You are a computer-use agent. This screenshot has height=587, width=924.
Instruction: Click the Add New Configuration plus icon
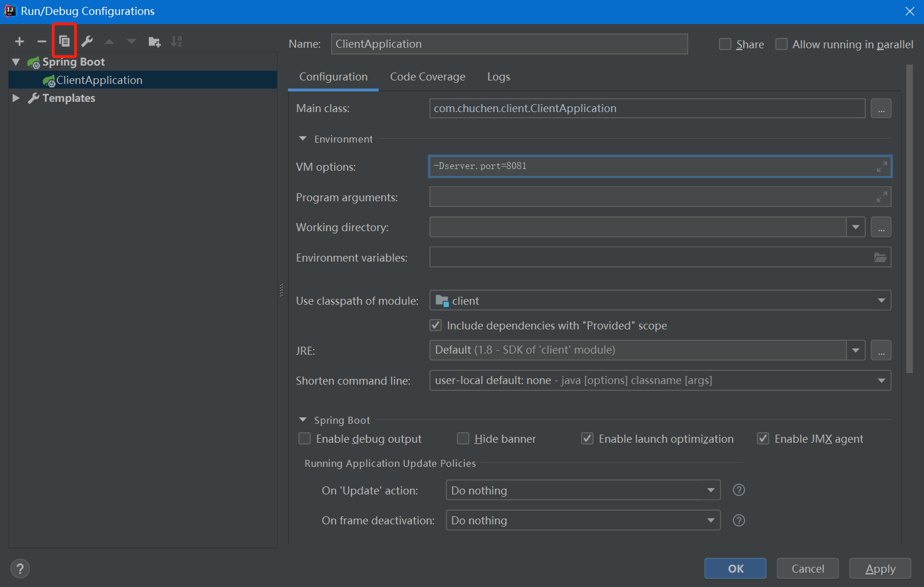click(x=20, y=41)
